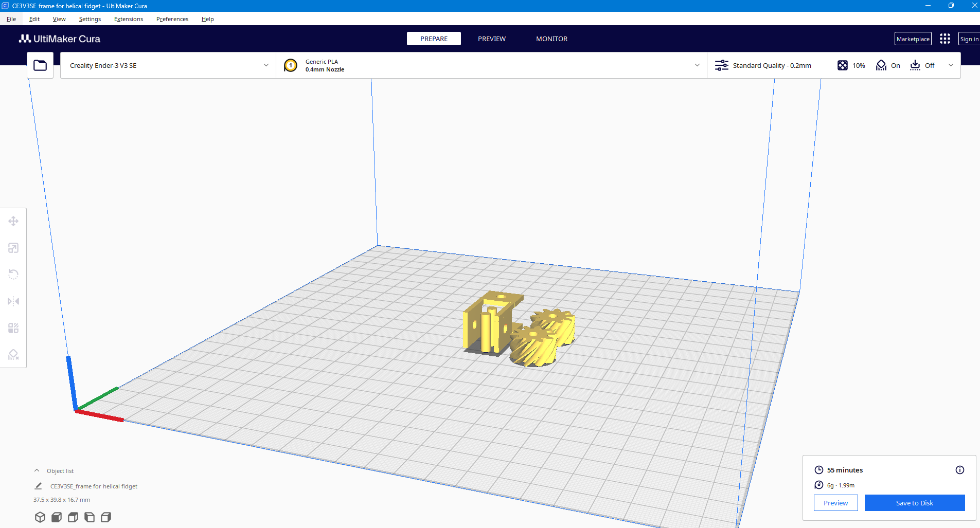The image size is (980, 528).
Task: Switch to front view cube icon
Action: (57, 517)
